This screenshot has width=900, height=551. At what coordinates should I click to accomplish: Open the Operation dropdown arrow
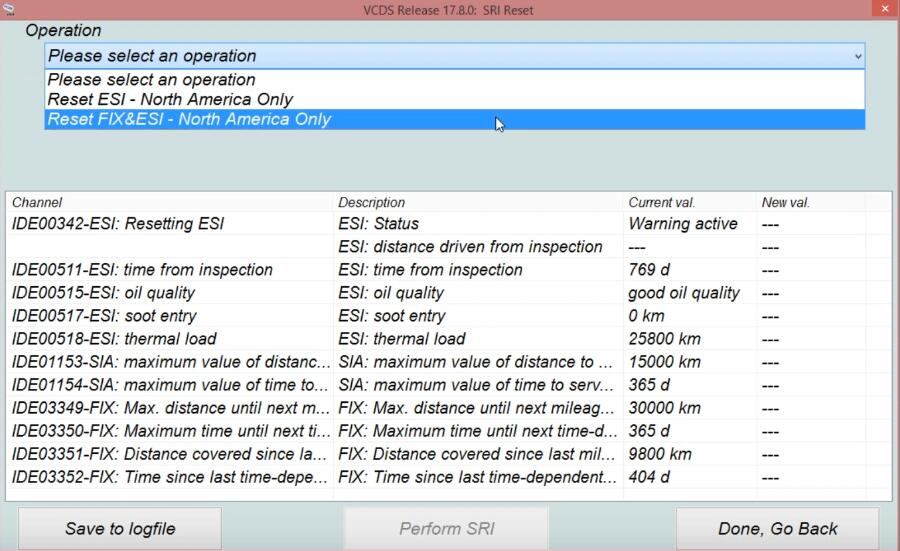point(858,56)
